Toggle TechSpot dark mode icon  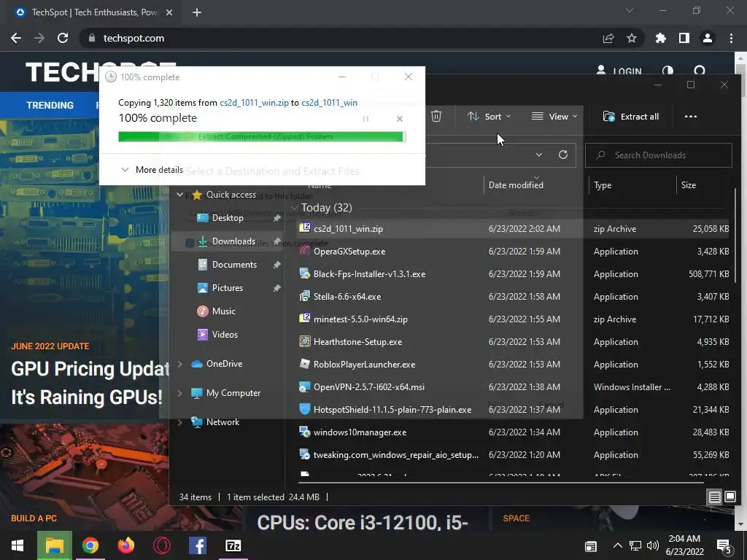(668, 71)
